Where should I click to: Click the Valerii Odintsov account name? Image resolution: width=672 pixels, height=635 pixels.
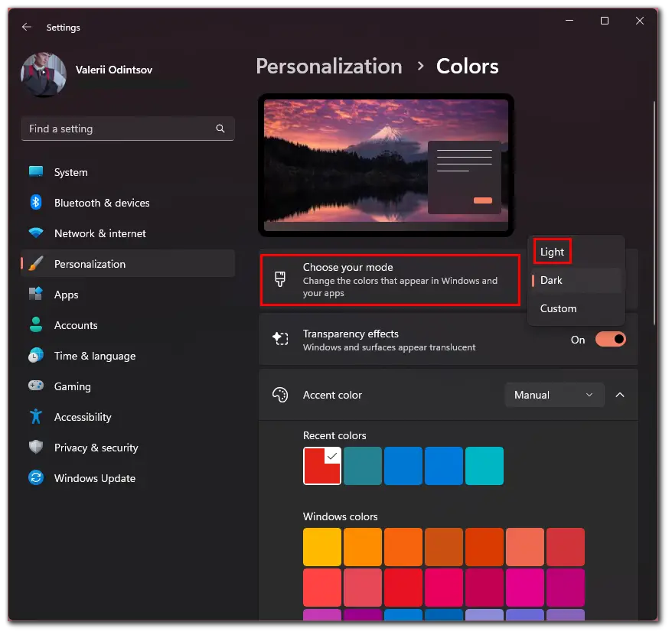[x=114, y=70]
